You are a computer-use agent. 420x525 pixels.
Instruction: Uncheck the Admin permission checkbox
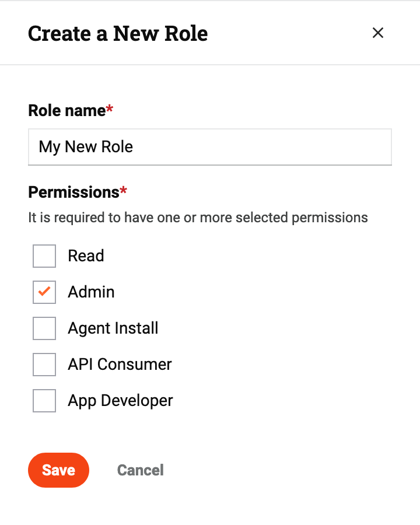tap(44, 292)
